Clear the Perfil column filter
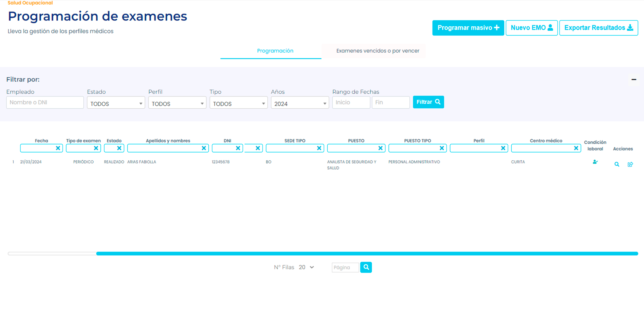Screen dimensions: 644x333 click(503, 148)
